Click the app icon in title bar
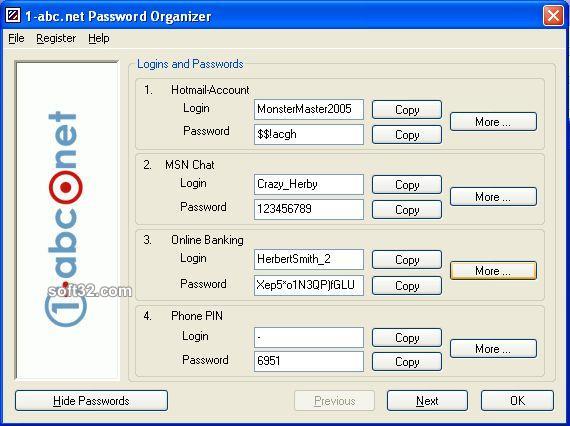This screenshot has width=570, height=426. tap(13, 15)
